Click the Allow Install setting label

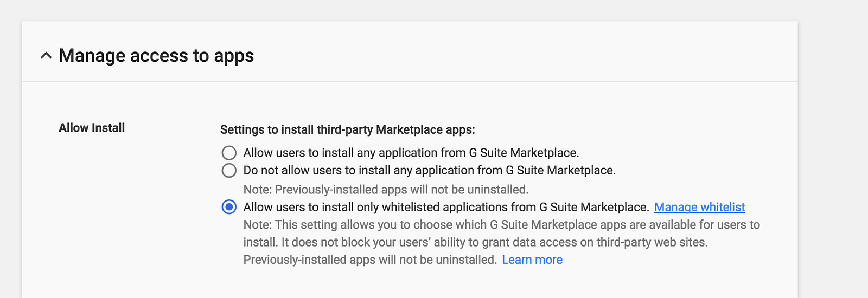coord(92,128)
